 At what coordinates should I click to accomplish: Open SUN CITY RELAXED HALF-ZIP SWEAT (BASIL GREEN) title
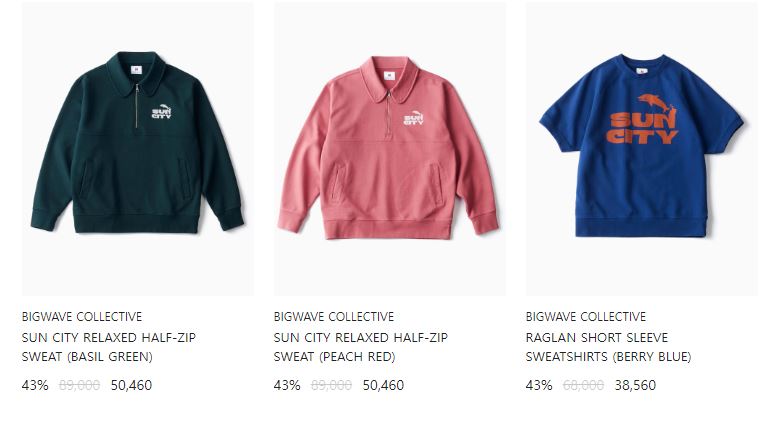[x=109, y=347]
